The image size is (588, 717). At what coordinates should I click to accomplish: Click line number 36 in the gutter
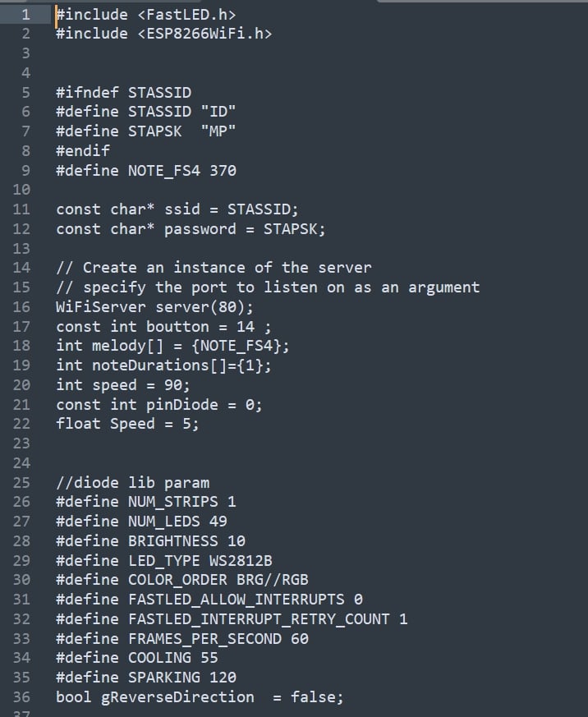(21, 697)
